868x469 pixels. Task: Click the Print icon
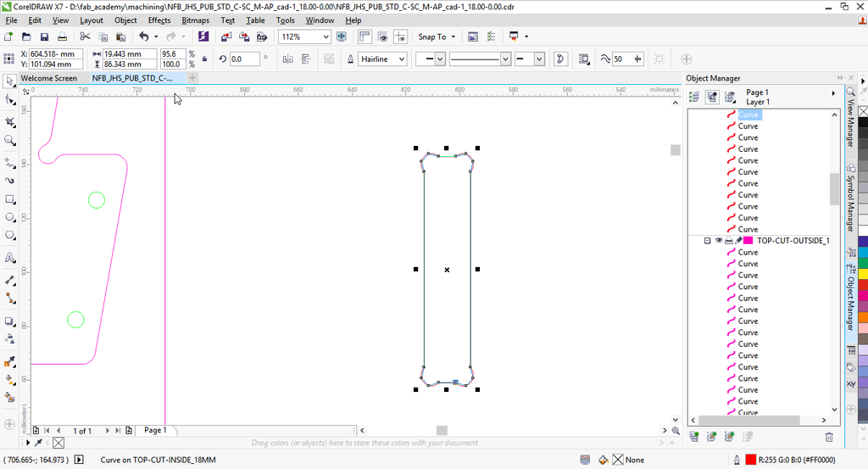(x=62, y=36)
